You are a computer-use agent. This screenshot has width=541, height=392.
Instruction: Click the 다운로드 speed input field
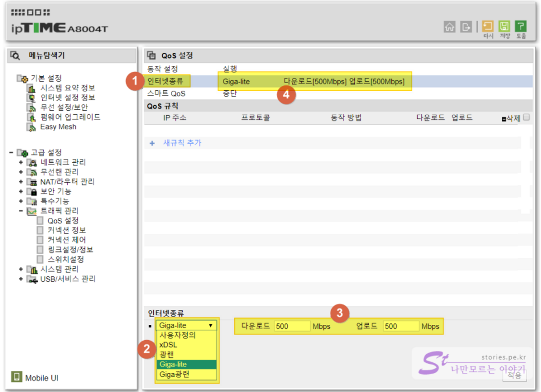coord(292,326)
